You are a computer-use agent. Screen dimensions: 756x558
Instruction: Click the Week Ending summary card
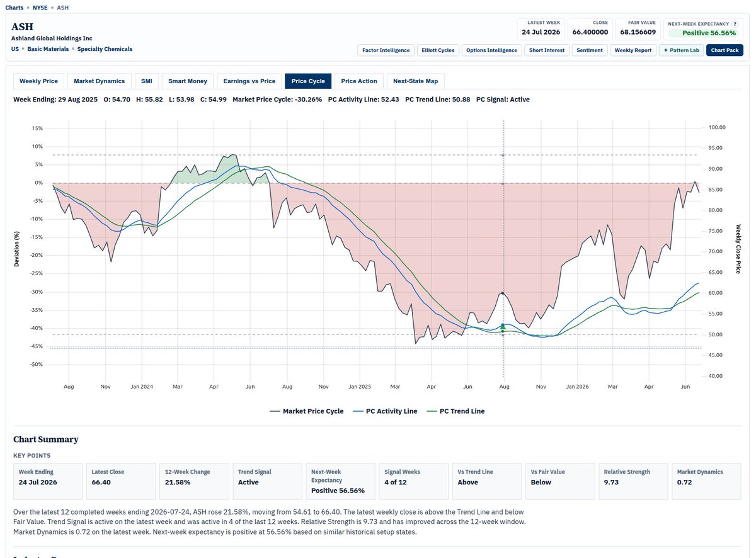(x=48, y=482)
